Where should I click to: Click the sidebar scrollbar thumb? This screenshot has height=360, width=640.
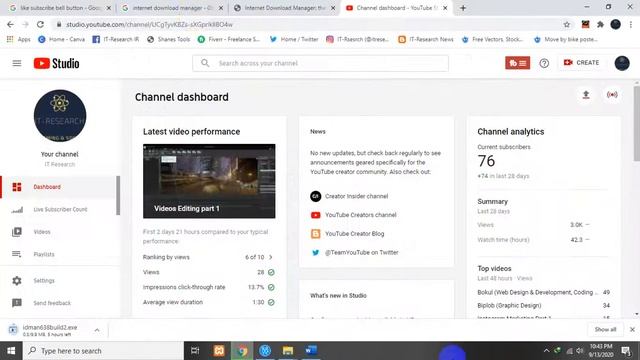pyautogui.click(x=118, y=195)
